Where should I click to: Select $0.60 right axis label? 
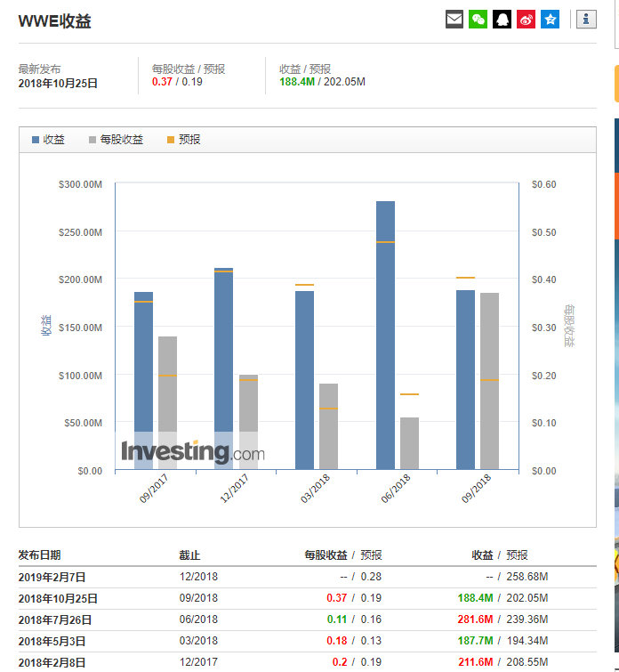544,185
